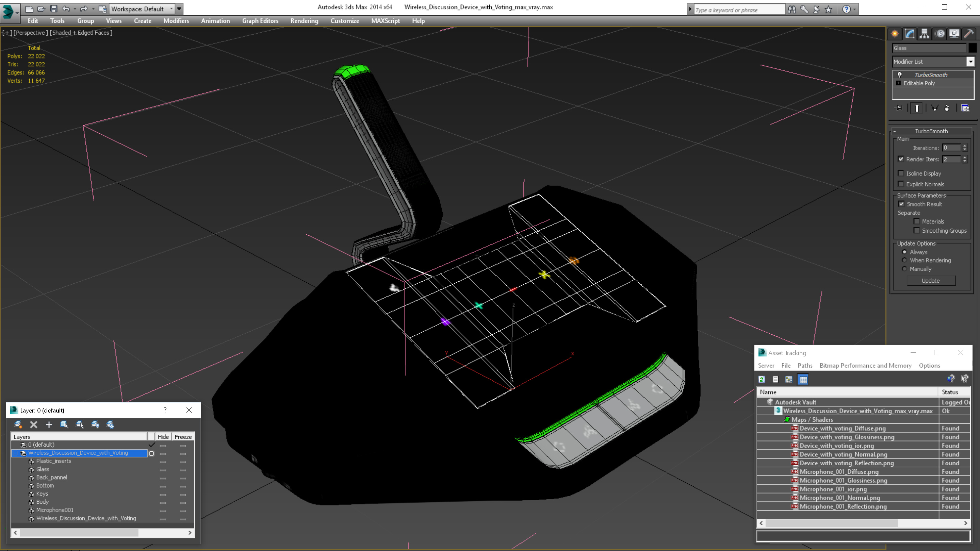This screenshot has width=980, height=551.
Task: Hide the Glass layer in Layer panel
Action: (x=163, y=469)
